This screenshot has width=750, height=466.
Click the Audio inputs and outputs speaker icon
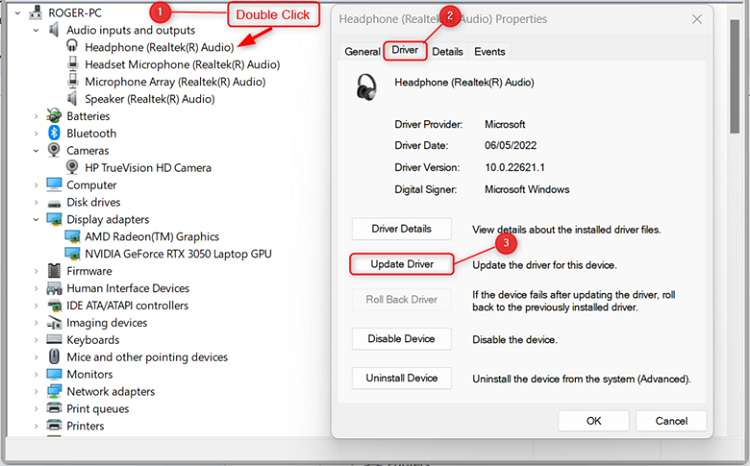tap(54, 30)
